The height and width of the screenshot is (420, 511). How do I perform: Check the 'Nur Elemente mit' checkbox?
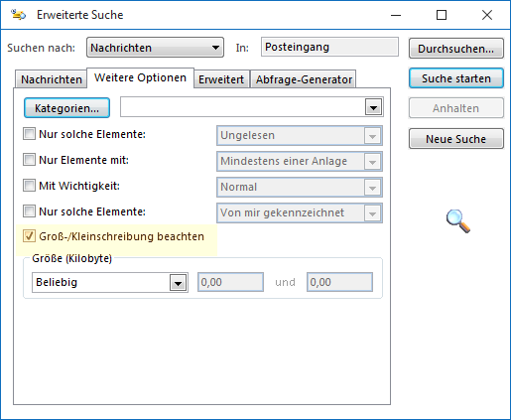29,160
